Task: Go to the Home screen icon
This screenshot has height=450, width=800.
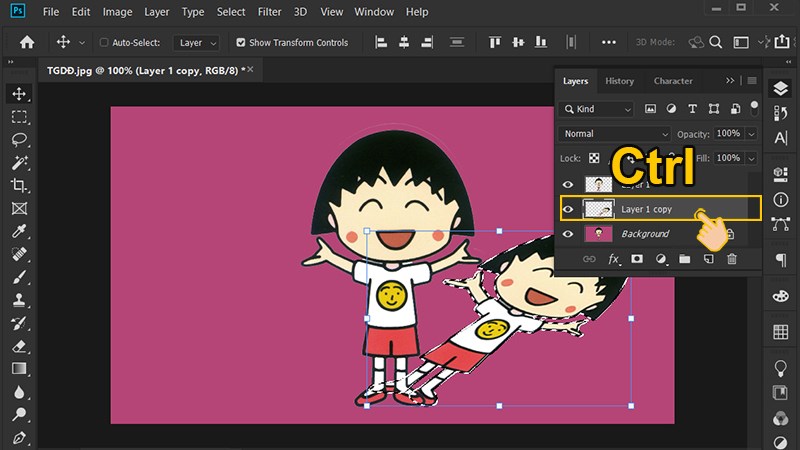Action: click(x=27, y=42)
